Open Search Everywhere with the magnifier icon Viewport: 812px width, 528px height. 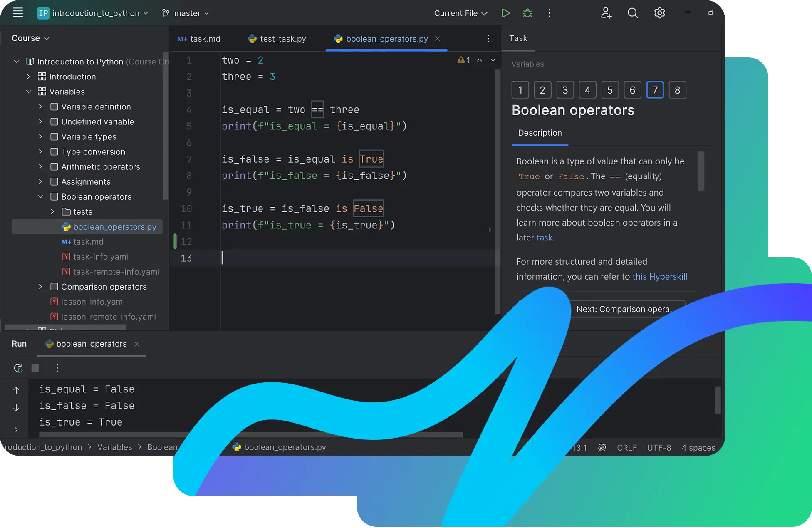[x=632, y=13]
